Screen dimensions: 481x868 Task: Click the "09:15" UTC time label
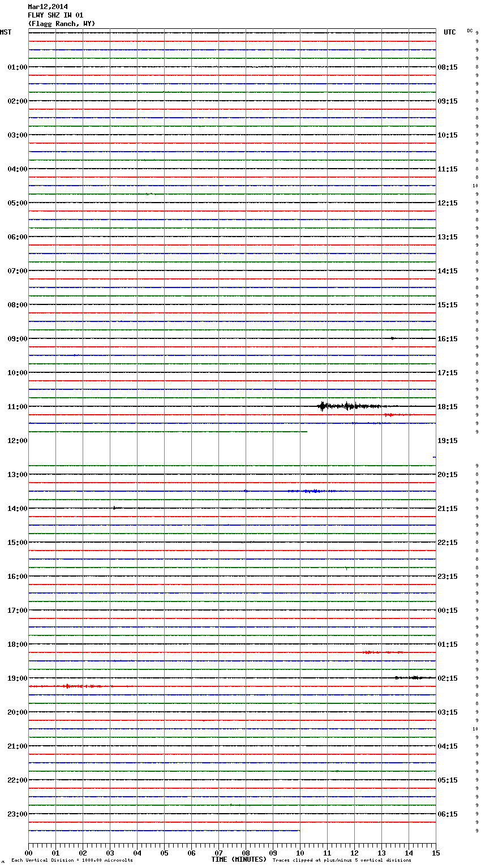(448, 101)
